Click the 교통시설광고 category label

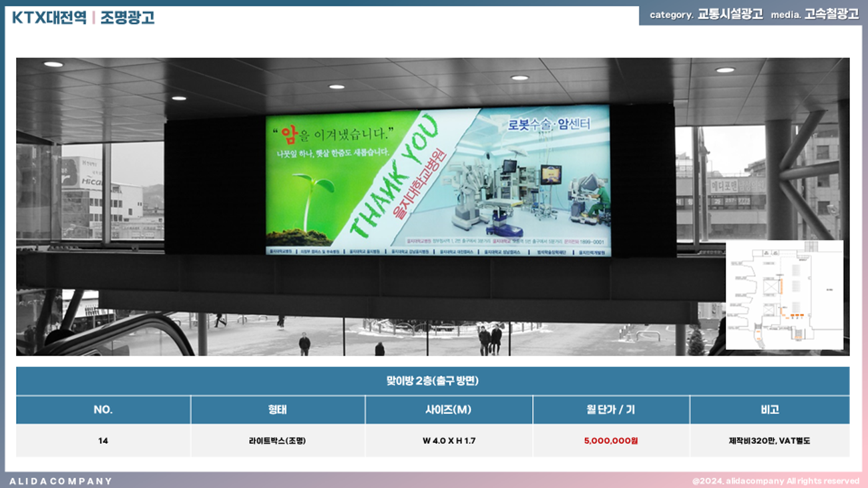click(730, 15)
